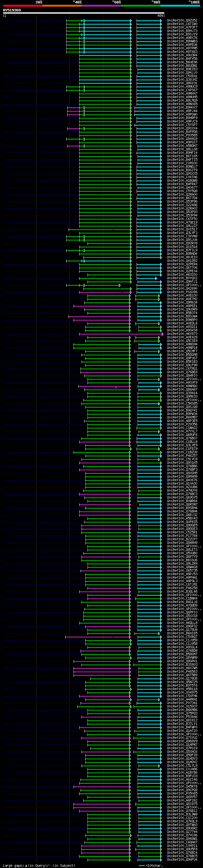Click the cyan =100char. scale bar

[142, 865]
